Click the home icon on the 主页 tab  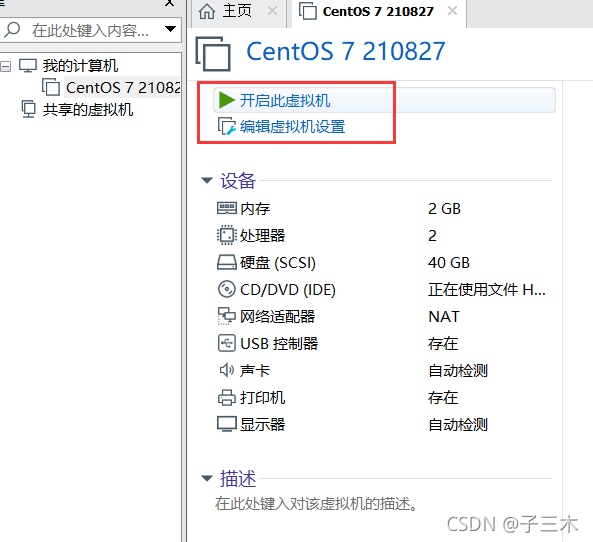tap(207, 11)
